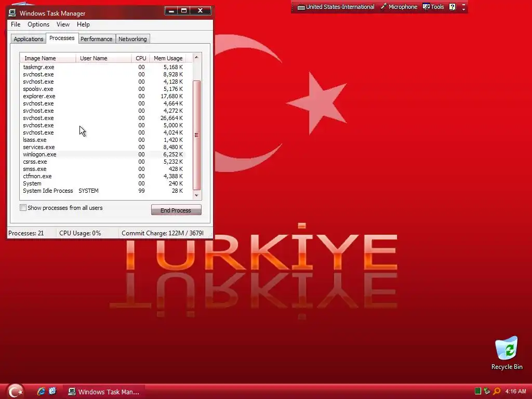
Task: Click the network connection tray icon
Action: click(x=487, y=391)
